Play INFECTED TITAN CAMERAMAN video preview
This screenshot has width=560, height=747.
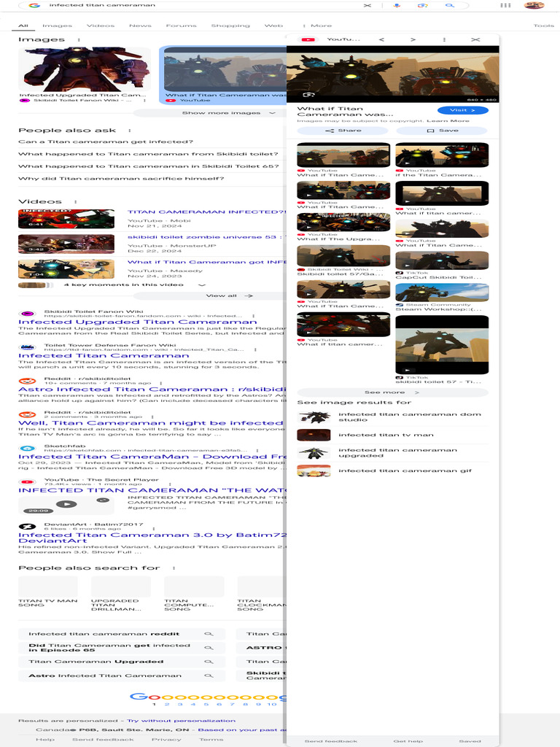click(66, 504)
